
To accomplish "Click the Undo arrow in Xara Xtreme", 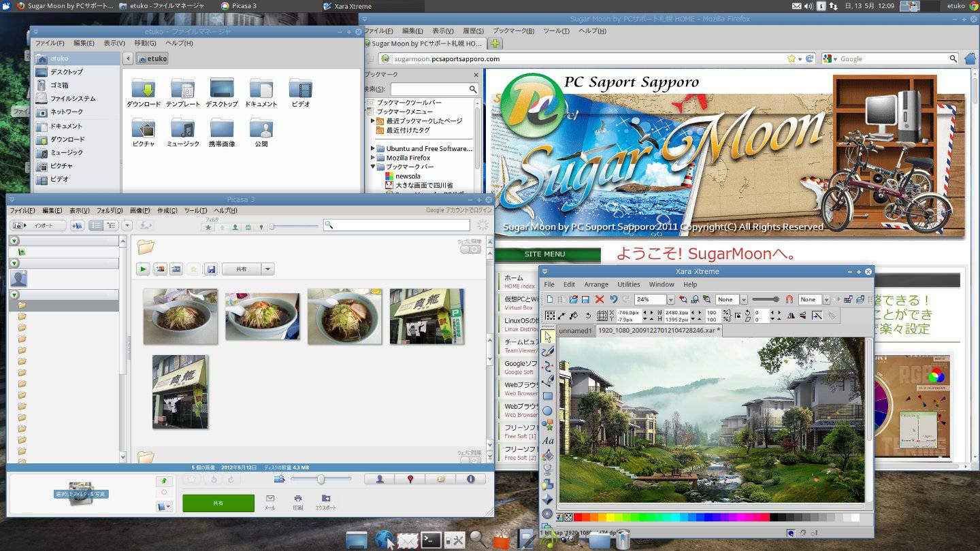I will pyautogui.click(x=613, y=299).
